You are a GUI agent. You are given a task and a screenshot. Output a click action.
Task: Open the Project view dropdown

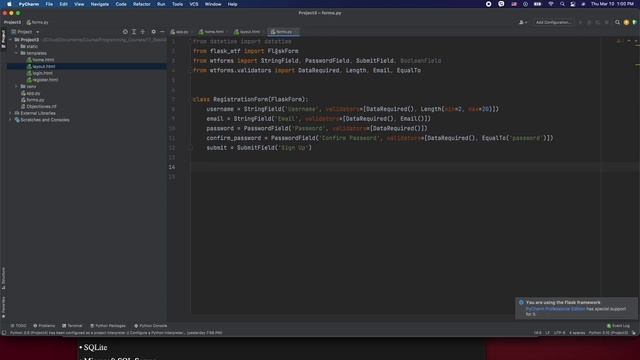click(25, 31)
